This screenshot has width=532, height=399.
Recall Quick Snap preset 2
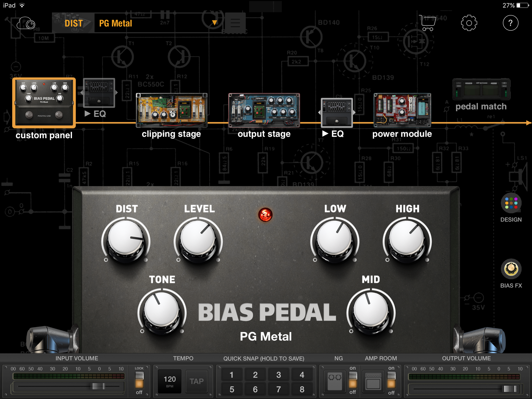255,375
